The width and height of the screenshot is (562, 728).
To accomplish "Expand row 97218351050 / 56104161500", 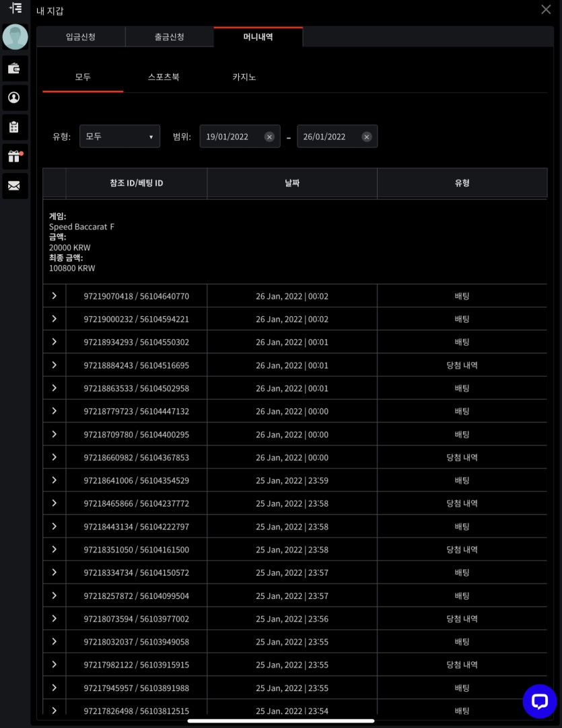I will click(x=55, y=549).
